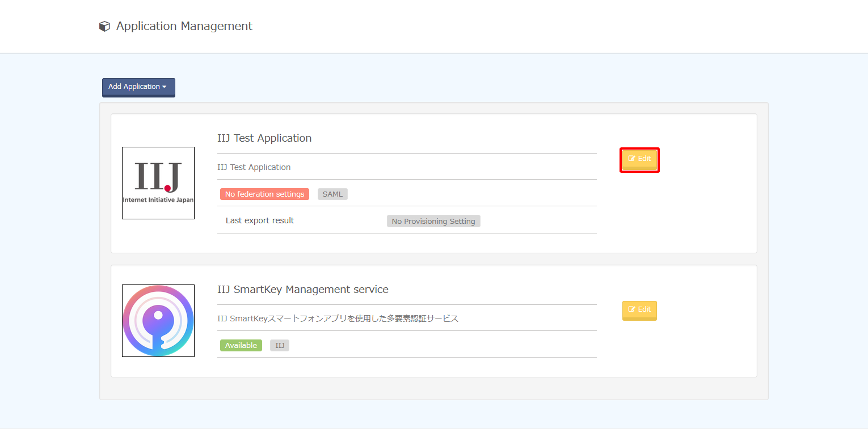868x429 pixels.
Task: Click the gray IIJ tag under SmartKey
Action: pos(280,345)
